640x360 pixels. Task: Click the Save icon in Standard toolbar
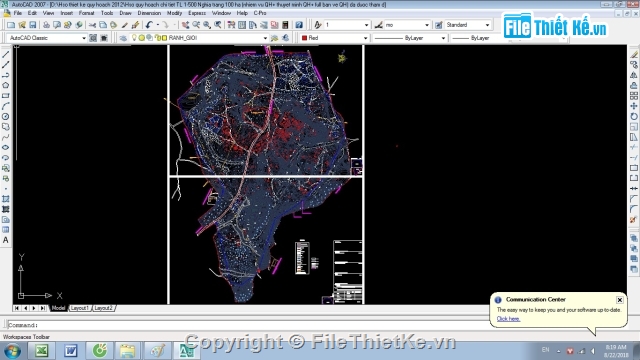[x=33, y=25]
